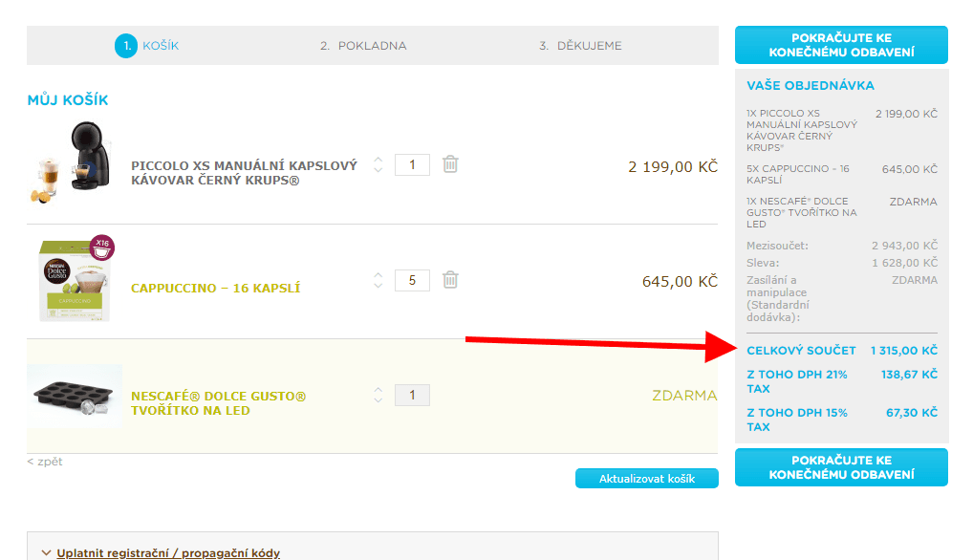Edit quantity field for Piccolo XS
The width and height of the screenshot is (973, 560).
point(412,165)
